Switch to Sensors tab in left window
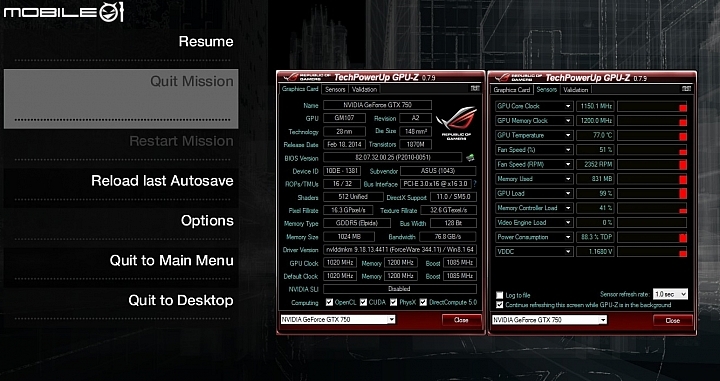720x381 pixels. pos(335,90)
